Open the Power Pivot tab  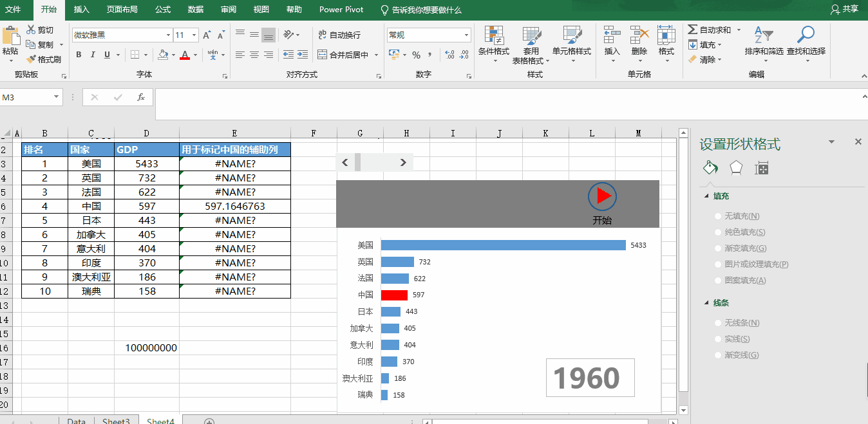(341, 10)
